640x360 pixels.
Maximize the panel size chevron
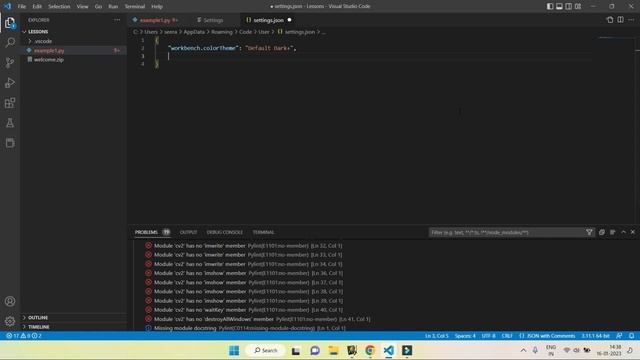[x=623, y=232]
